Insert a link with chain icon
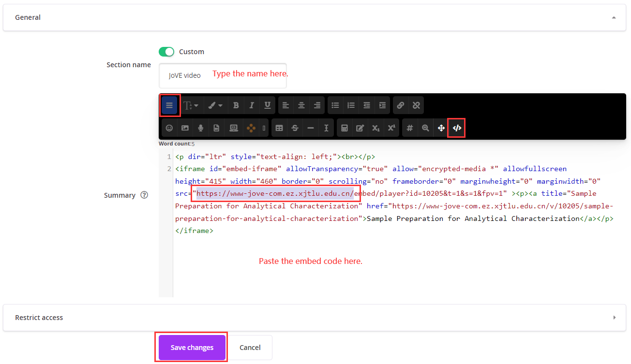Screen dimensions: 631x364 point(401,105)
